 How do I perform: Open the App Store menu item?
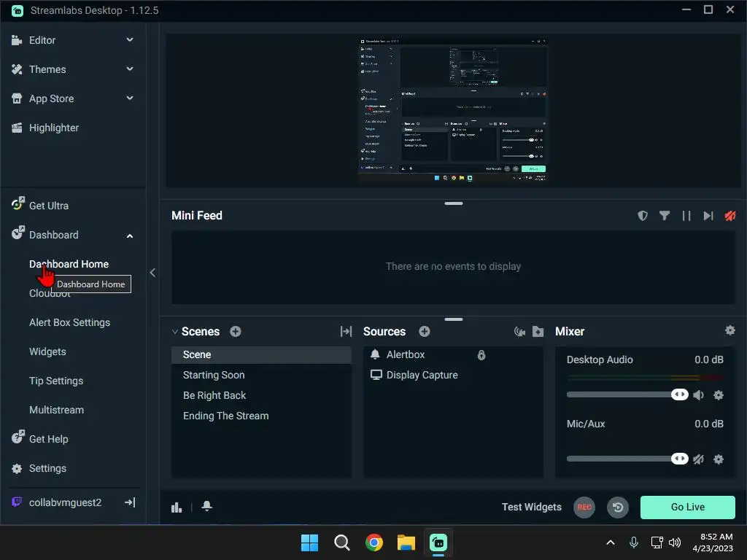click(x=51, y=98)
